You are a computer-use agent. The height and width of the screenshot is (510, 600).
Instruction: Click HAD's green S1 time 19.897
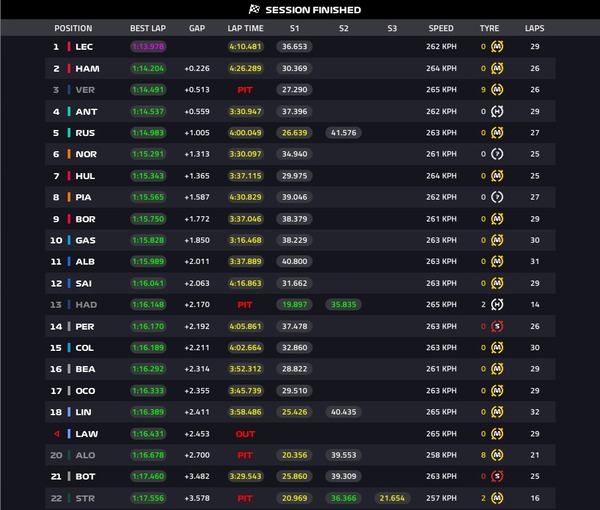coord(294,305)
